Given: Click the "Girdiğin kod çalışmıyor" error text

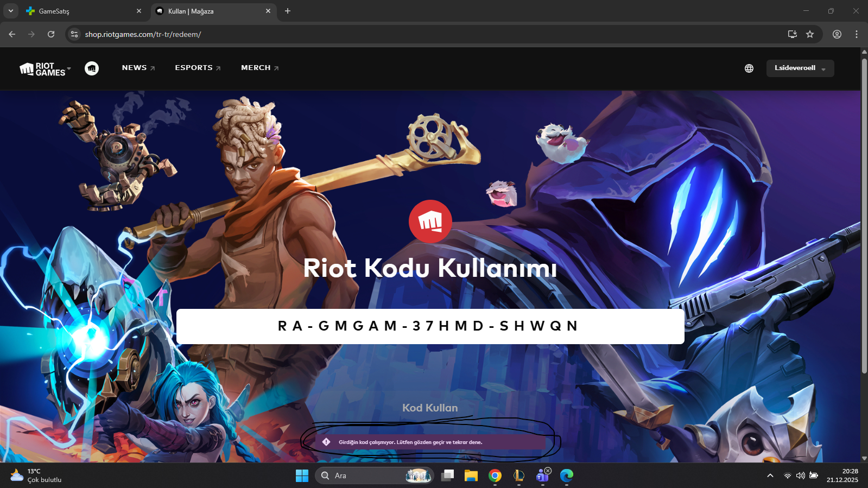Looking at the screenshot, I should click(x=410, y=442).
